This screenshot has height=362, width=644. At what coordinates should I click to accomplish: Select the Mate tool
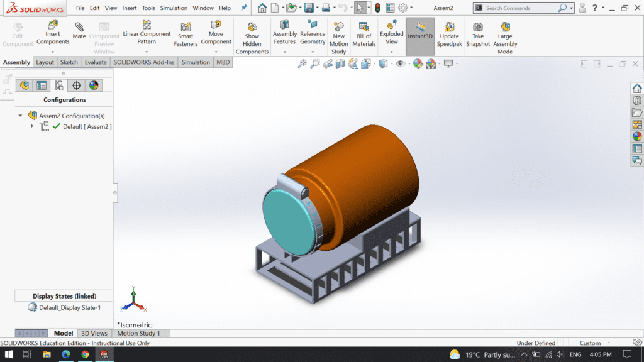tap(79, 31)
